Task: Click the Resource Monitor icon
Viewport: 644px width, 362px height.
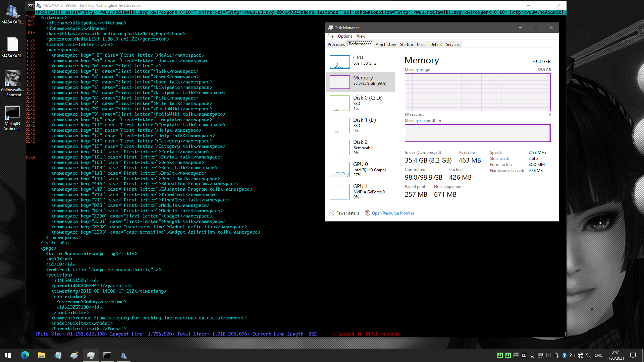Action: click(368, 213)
